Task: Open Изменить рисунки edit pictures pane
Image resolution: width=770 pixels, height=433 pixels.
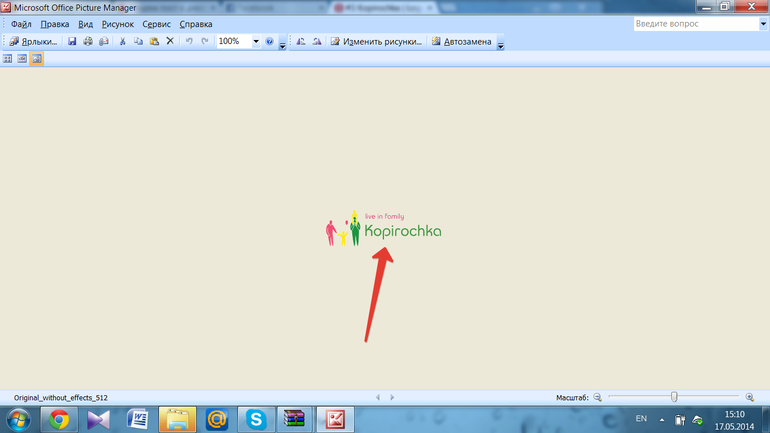Action: click(x=376, y=42)
